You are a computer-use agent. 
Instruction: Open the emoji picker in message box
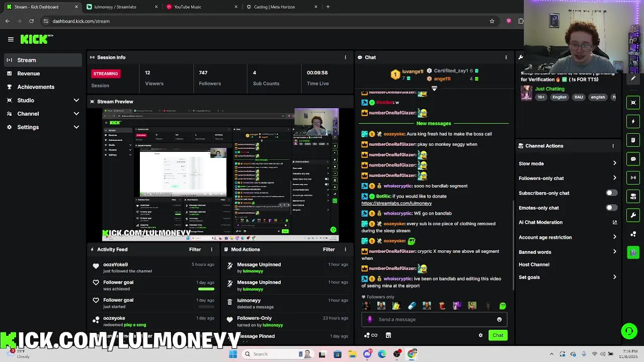499,319
